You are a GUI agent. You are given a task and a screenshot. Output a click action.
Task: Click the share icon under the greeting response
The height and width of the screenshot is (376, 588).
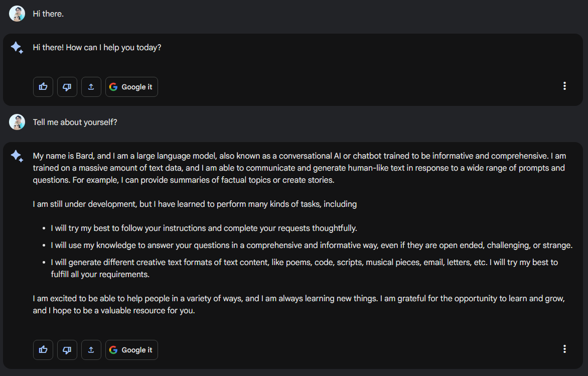(91, 87)
